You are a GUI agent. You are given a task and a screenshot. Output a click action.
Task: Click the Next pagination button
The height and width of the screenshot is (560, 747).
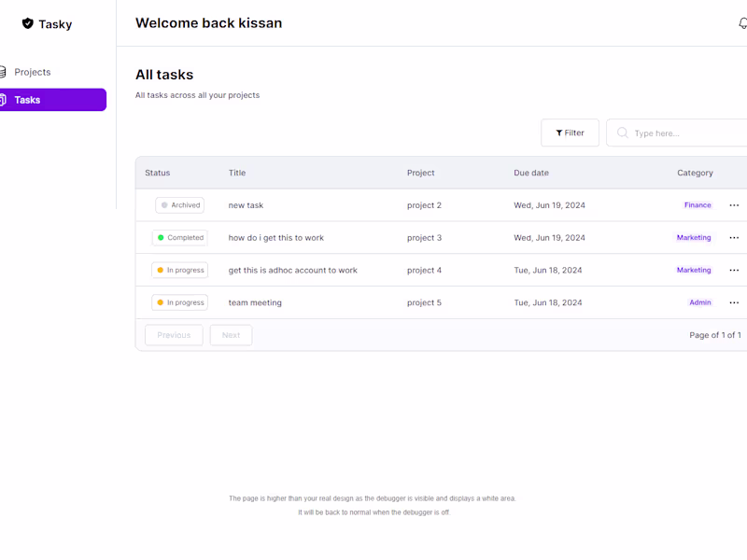[x=231, y=334]
